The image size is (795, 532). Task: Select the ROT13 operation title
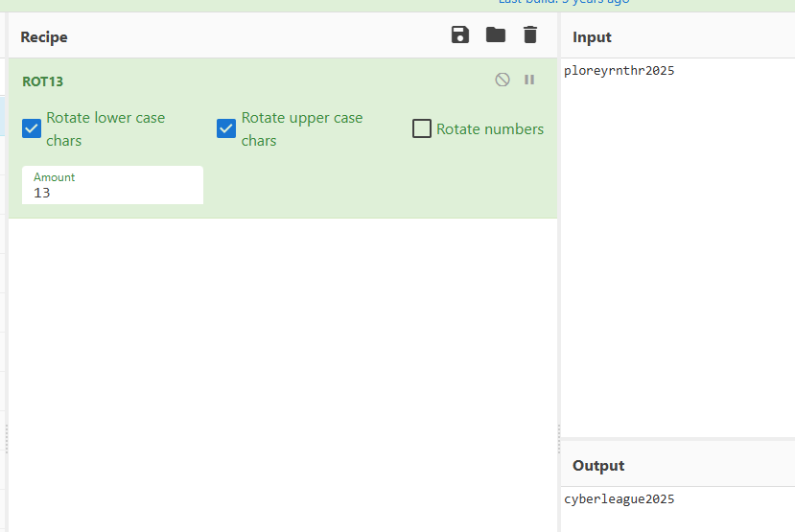(43, 81)
